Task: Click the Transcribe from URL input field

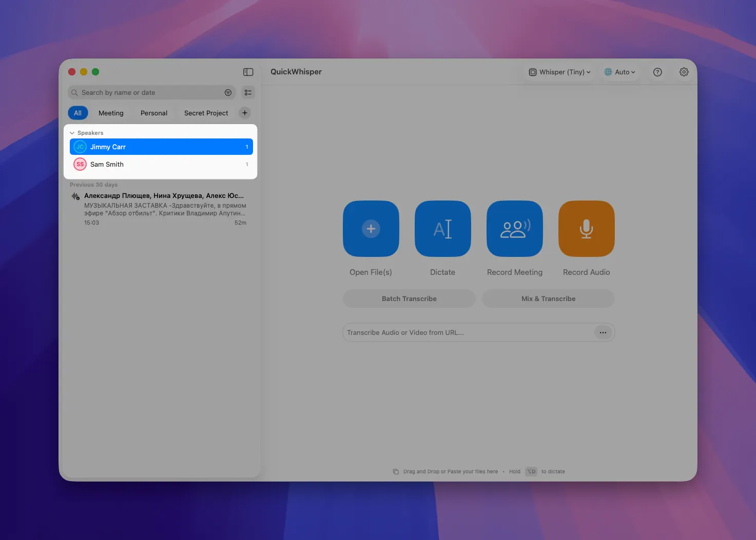Action: [x=468, y=332]
